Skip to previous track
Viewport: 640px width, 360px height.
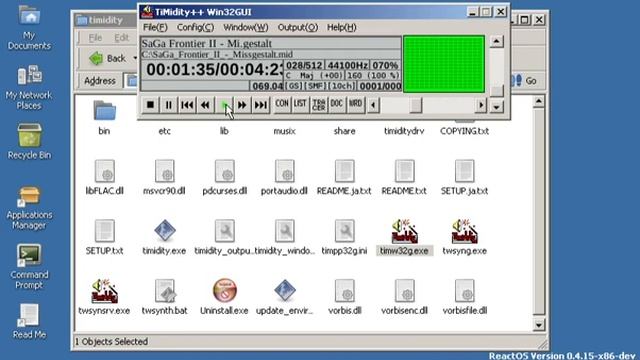[187, 105]
